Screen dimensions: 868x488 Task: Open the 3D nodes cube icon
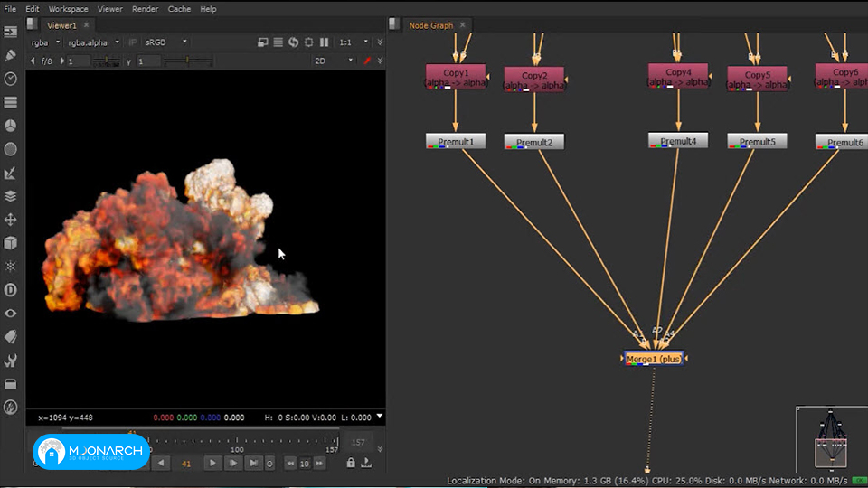(11, 243)
